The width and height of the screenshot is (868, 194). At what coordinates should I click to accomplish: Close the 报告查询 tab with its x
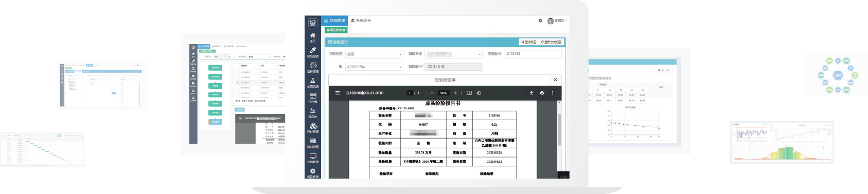tap(344, 30)
